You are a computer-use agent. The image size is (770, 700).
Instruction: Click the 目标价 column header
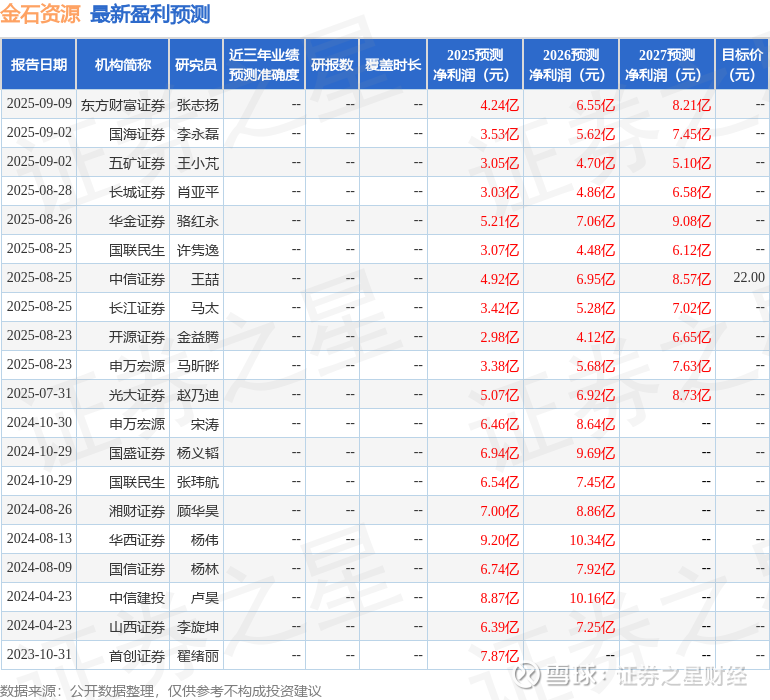coord(742,64)
